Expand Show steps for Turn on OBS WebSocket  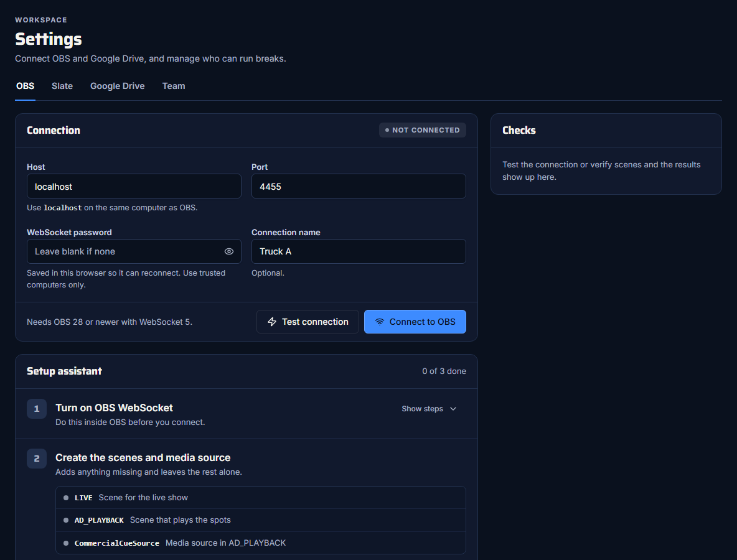pos(429,409)
